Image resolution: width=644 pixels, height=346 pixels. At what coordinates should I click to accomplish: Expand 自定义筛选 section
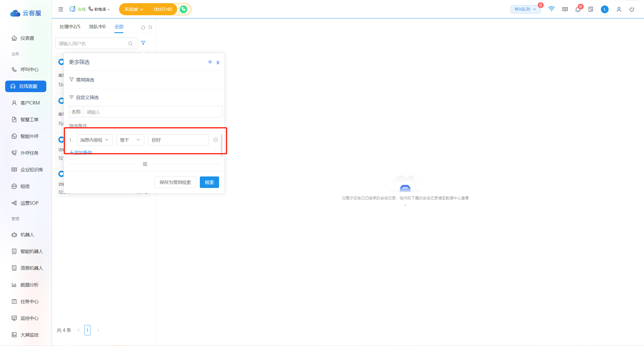(84, 97)
